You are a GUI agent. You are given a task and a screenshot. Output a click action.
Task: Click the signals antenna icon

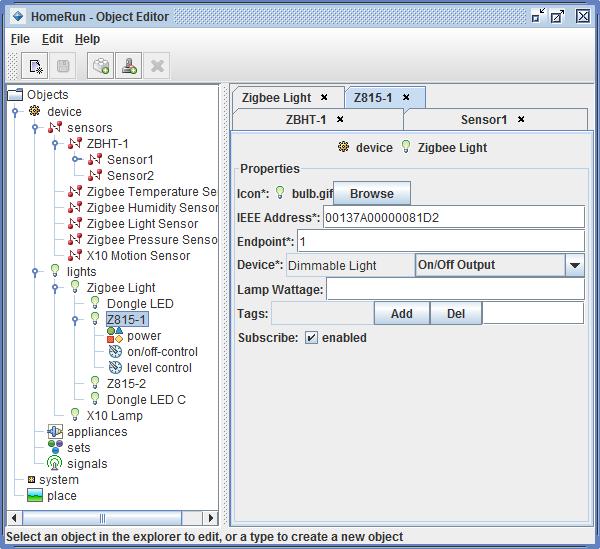(55, 463)
